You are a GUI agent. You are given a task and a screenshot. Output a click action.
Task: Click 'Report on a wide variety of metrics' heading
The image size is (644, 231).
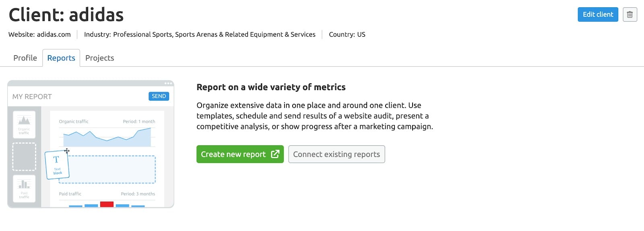coord(271,87)
